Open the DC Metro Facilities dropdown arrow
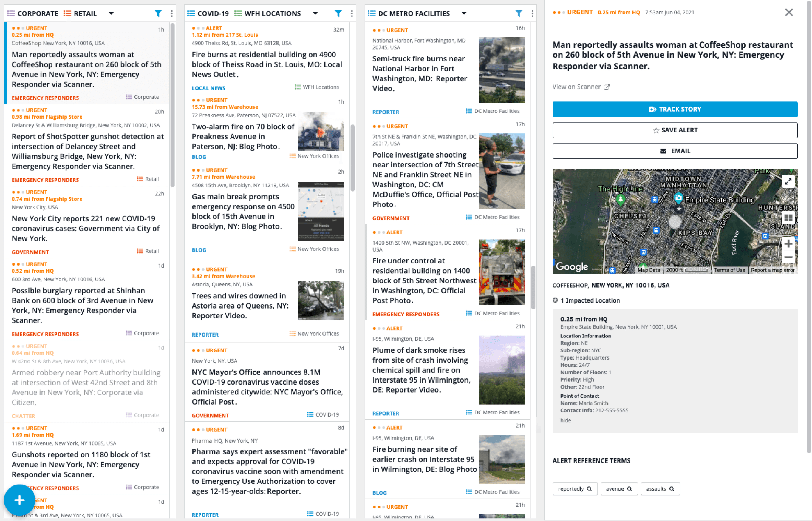The height and width of the screenshot is (521, 812). (x=464, y=13)
